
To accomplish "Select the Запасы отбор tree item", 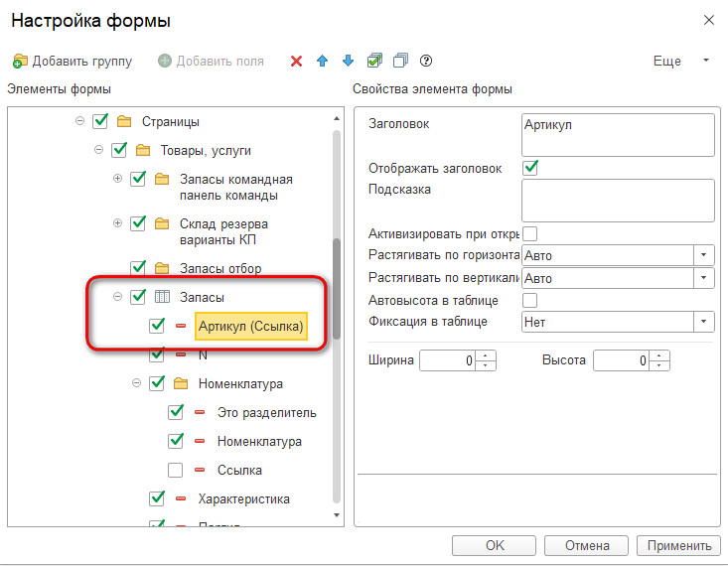I will pos(220,268).
